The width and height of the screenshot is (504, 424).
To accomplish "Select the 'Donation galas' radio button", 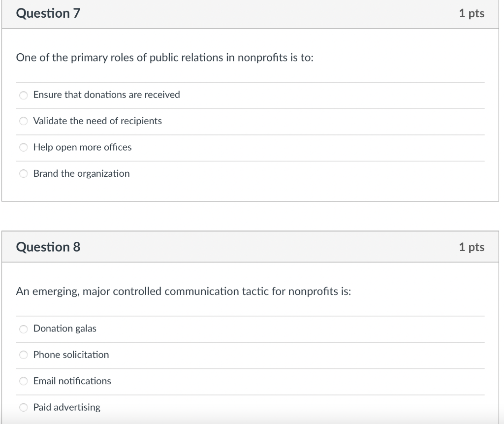I will 24,329.
